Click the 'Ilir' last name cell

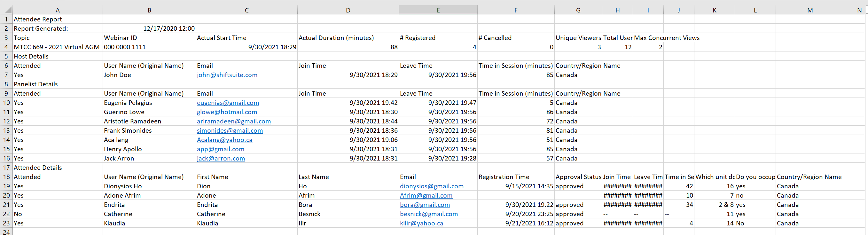[x=348, y=223]
